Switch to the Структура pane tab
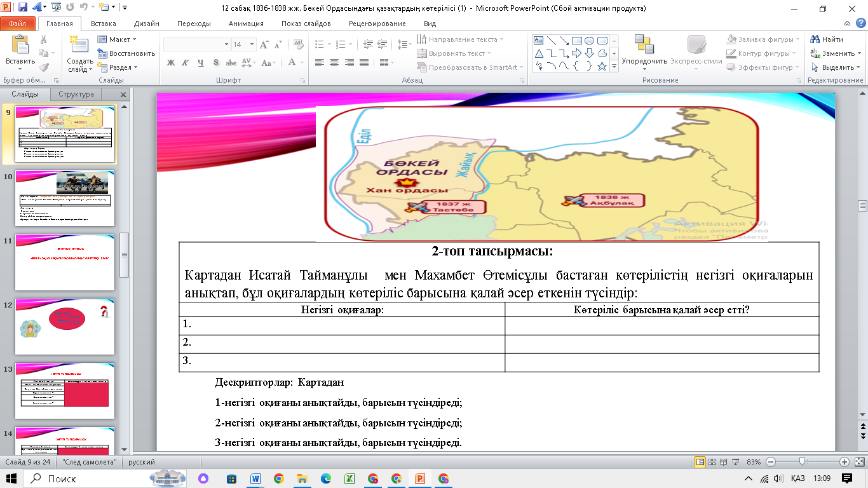Image resolution: width=868 pixels, height=488 pixels. click(76, 94)
